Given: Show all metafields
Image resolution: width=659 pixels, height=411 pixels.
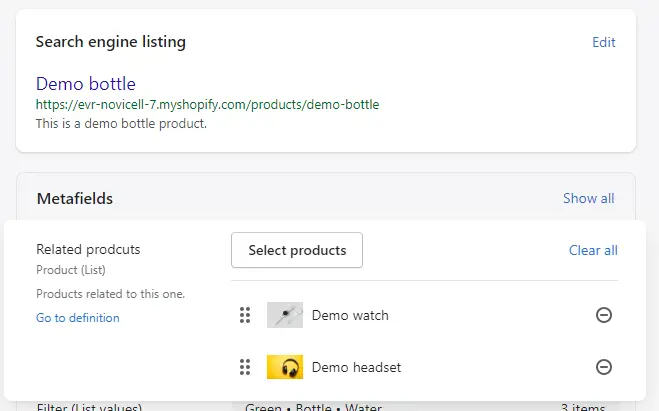Looking at the screenshot, I should [x=588, y=198].
